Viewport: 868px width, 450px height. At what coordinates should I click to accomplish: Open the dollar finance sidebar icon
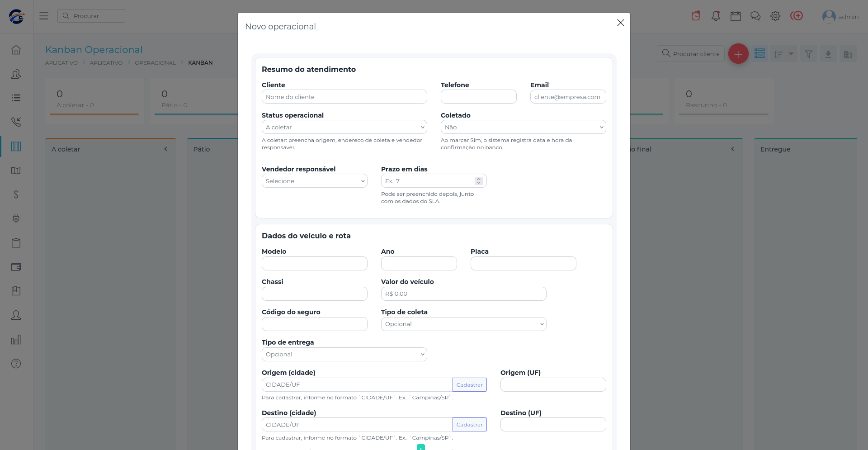tap(16, 194)
